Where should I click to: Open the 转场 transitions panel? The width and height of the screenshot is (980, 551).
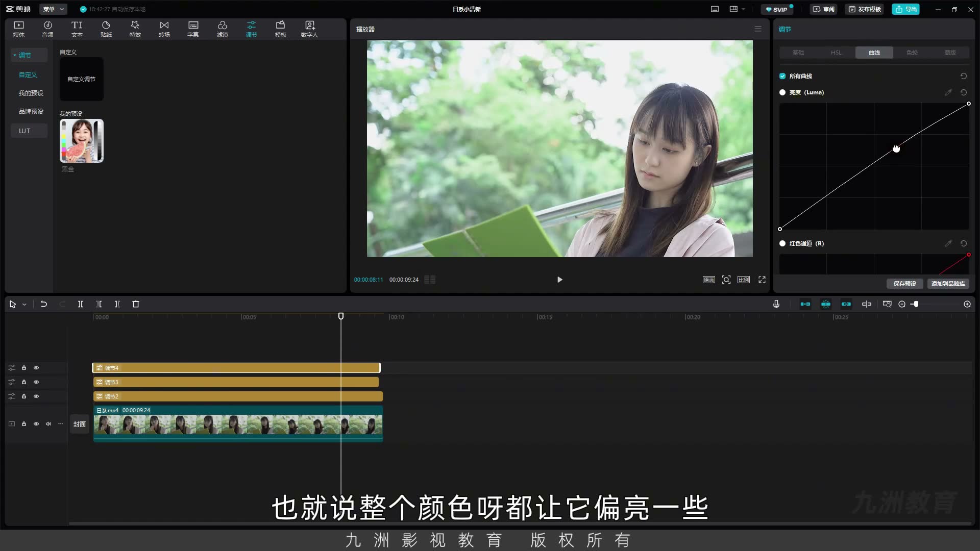click(164, 29)
